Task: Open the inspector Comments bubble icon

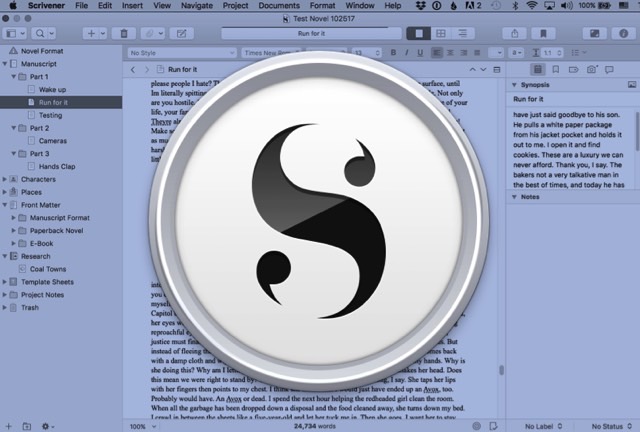Action: click(609, 69)
